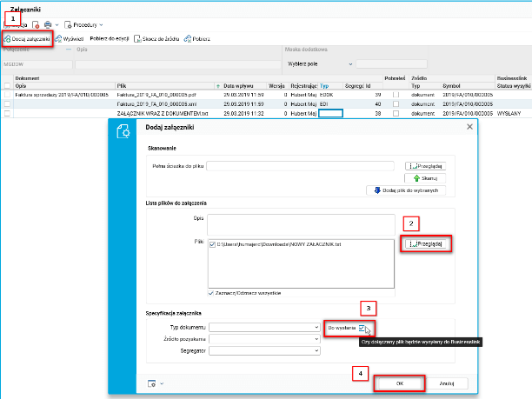532x406 pixels.
Task: Click the 29.03.2019 11:32 date cell
Action: point(243,113)
